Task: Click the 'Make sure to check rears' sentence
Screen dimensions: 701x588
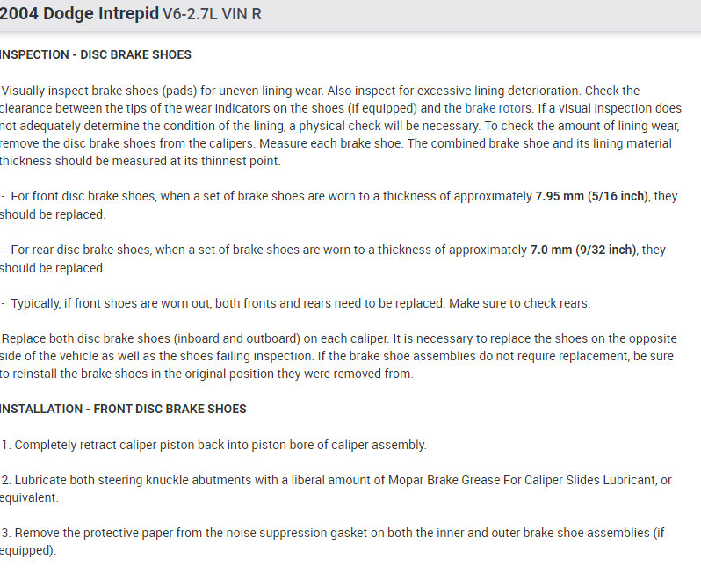Action: (520, 303)
